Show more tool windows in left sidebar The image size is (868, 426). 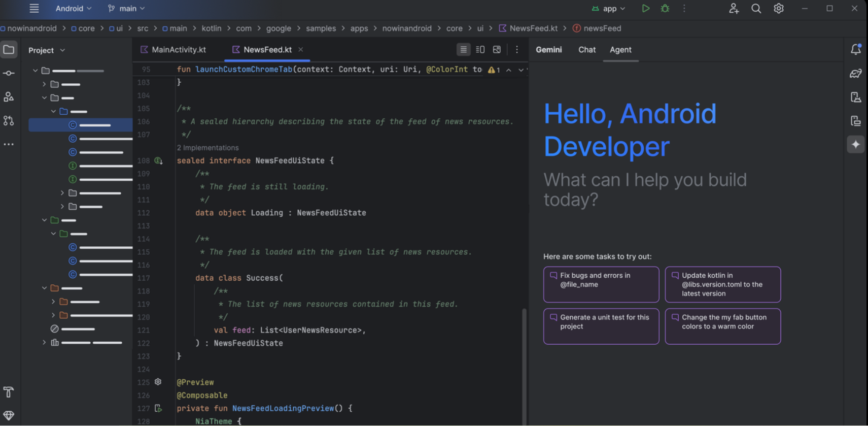click(9, 145)
